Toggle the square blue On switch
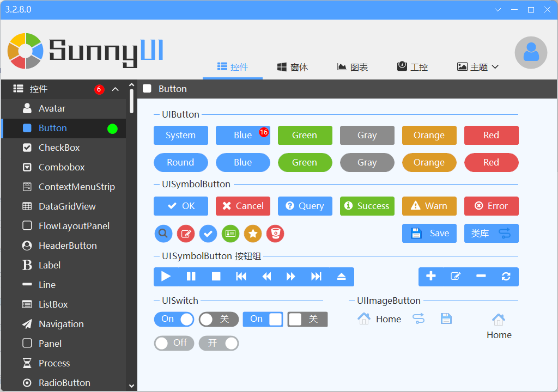This screenshot has width=558, height=392. (263, 319)
